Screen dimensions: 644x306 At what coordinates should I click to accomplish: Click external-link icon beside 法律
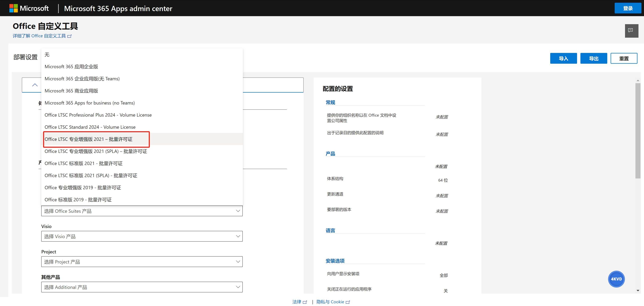(x=305, y=302)
